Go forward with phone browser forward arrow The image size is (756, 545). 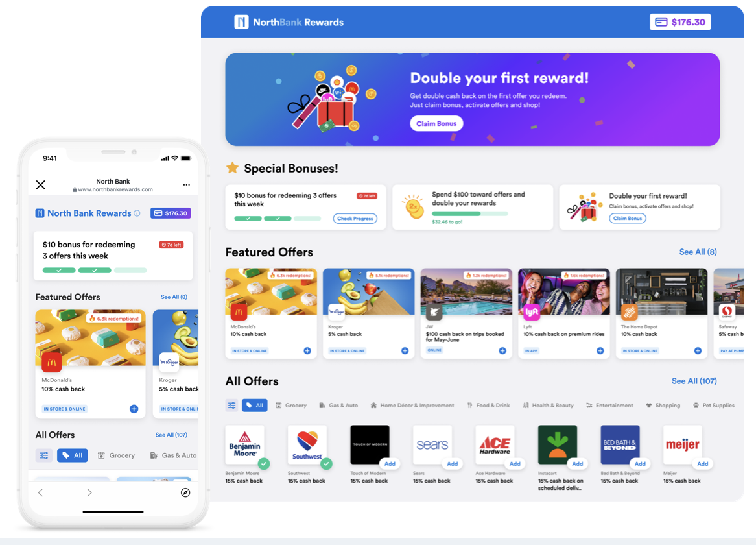click(x=89, y=492)
